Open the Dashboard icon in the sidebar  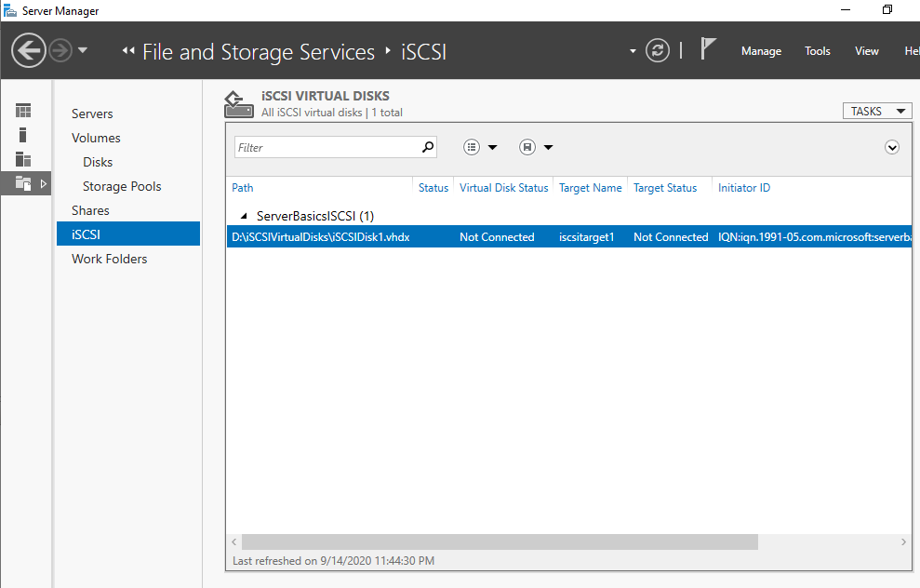[23, 111]
